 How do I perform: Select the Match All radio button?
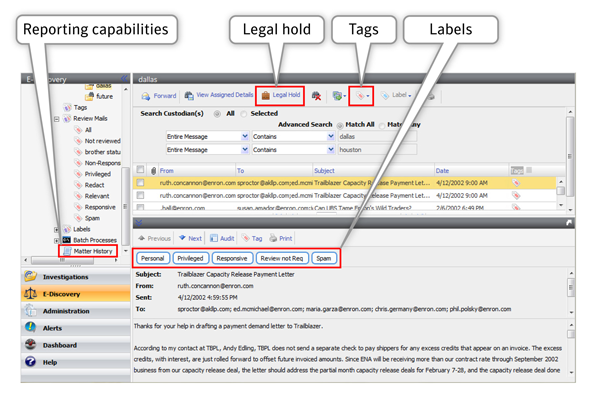pyautogui.click(x=340, y=125)
